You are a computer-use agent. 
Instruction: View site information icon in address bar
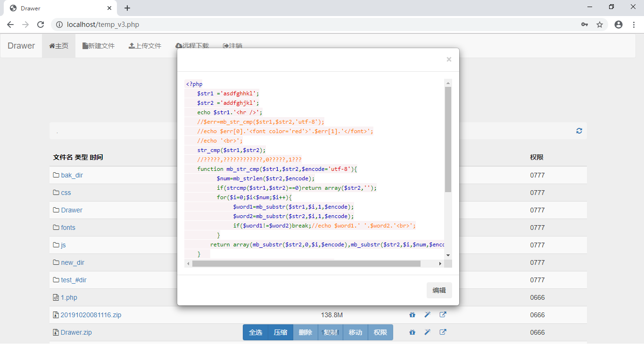coord(59,25)
